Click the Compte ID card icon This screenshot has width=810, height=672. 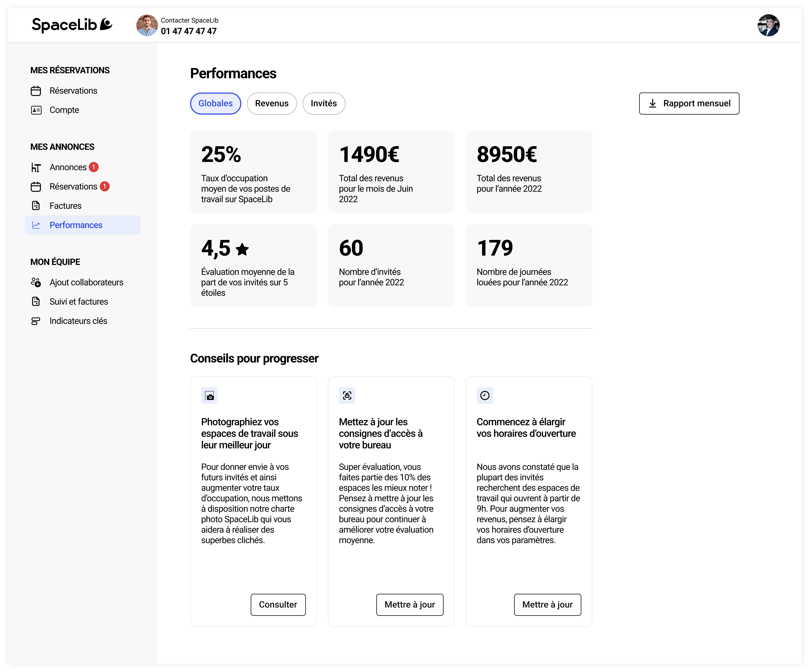pyautogui.click(x=36, y=110)
